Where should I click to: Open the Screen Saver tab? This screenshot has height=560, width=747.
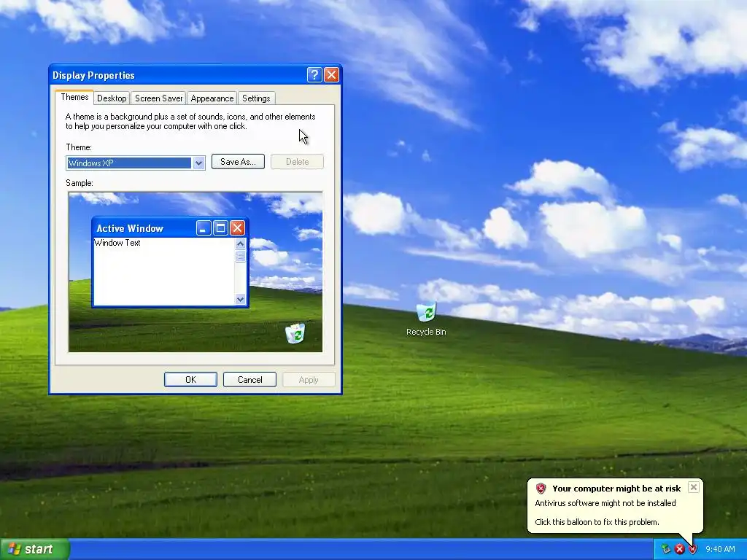[158, 98]
